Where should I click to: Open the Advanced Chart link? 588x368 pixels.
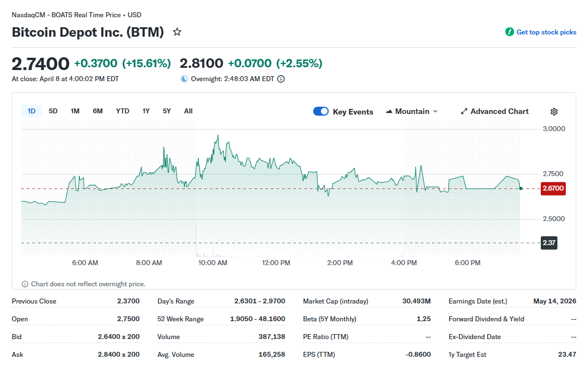[x=499, y=112]
